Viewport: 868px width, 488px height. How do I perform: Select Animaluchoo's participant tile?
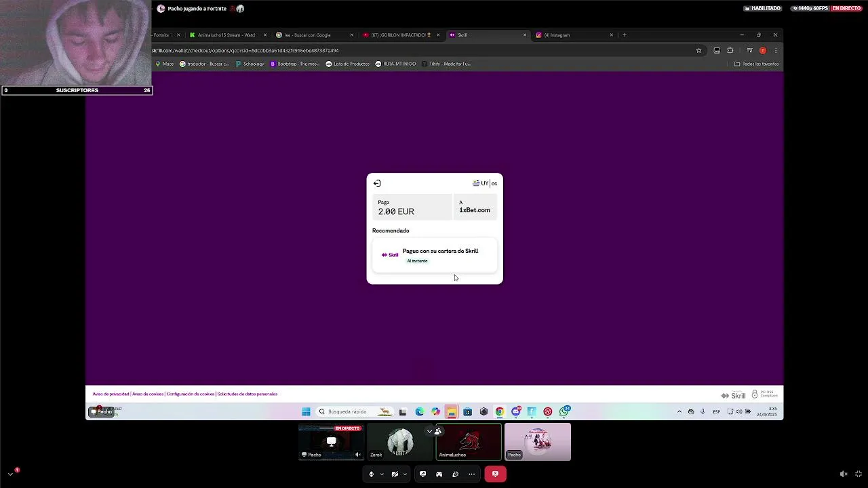tap(469, 442)
